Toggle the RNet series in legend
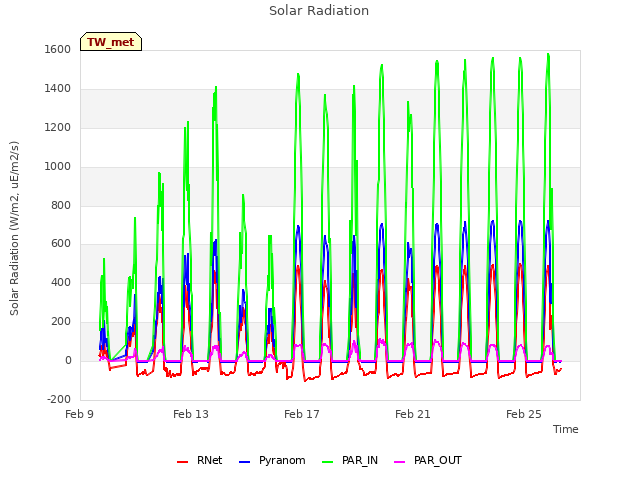 pyautogui.click(x=200, y=461)
